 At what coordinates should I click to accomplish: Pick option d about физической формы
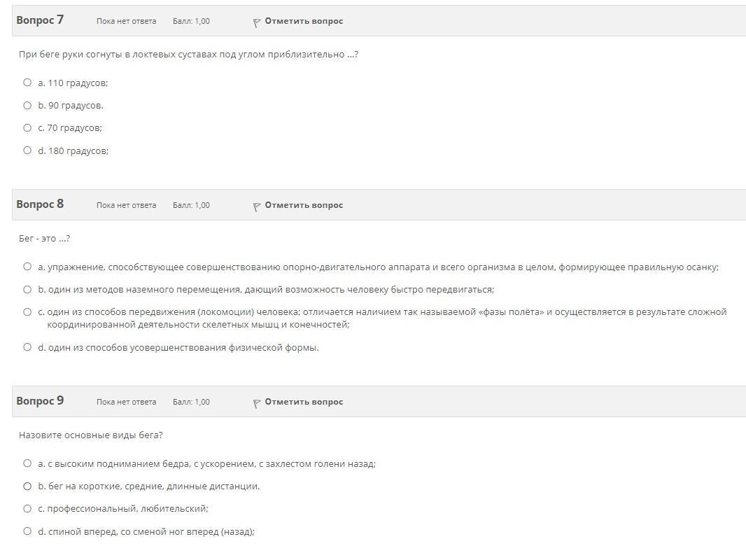tap(27, 347)
